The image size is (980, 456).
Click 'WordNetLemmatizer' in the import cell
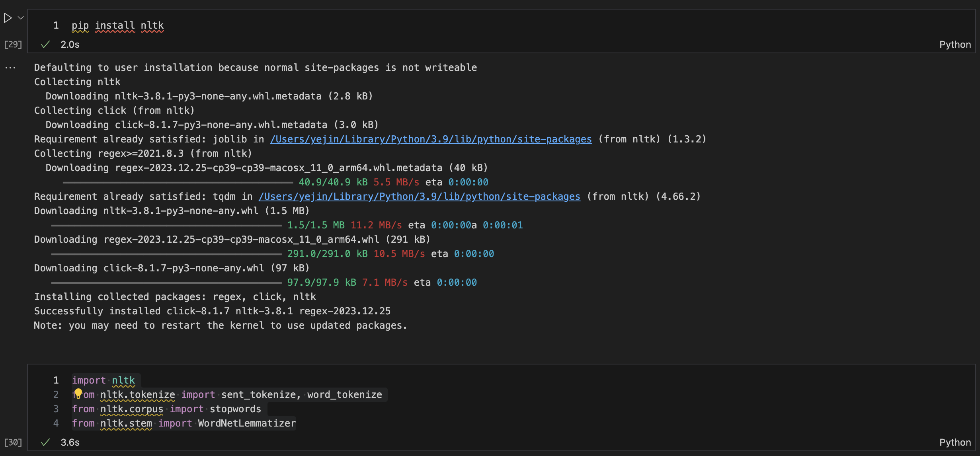(x=247, y=423)
